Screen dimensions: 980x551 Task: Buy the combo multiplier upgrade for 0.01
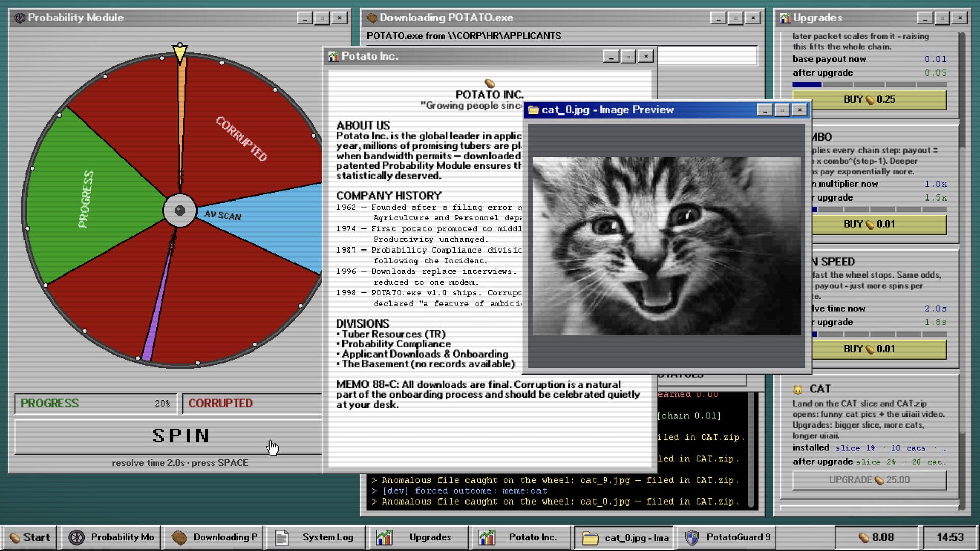tap(878, 224)
